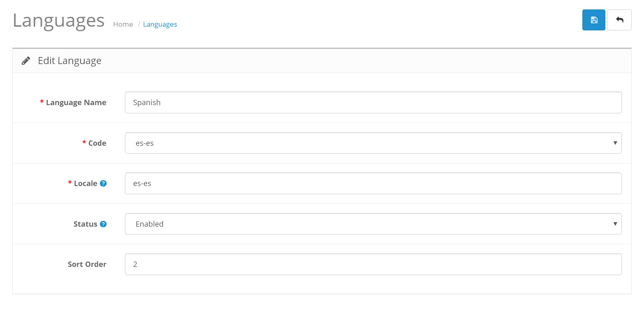
Task: Click the Edit Language panel heading
Action: tap(69, 61)
